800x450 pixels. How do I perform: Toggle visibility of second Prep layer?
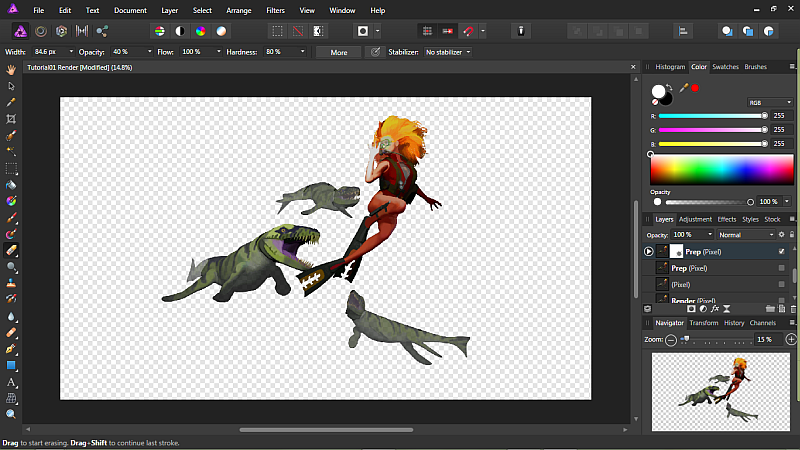coord(781,268)
